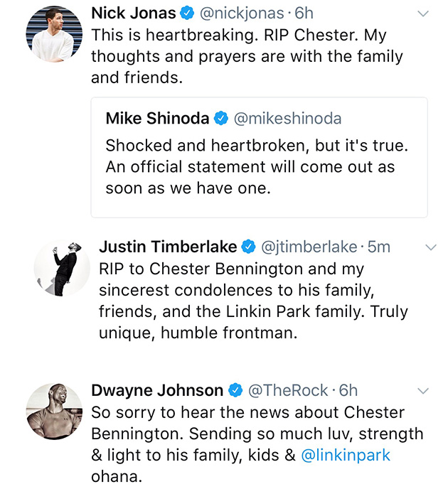Expand the options chevron on Justin Timberlake's tweet
448x494 pixels.
(431, 247)
